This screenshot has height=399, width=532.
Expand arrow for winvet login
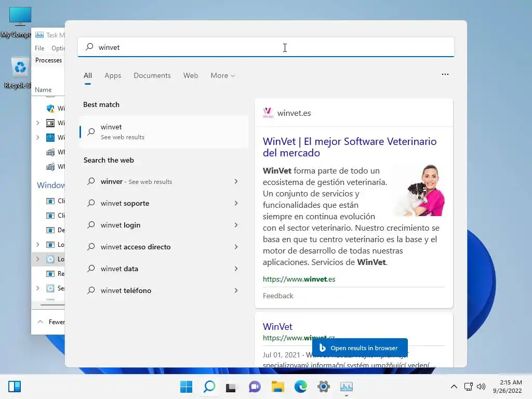236,225
